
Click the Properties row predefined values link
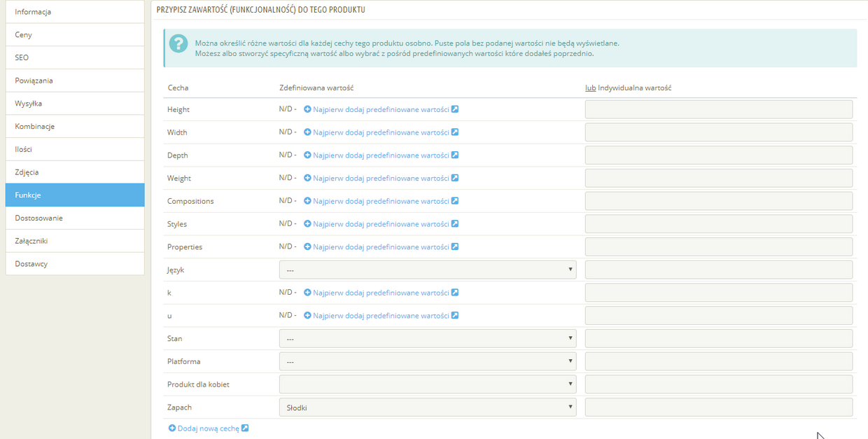381,247
